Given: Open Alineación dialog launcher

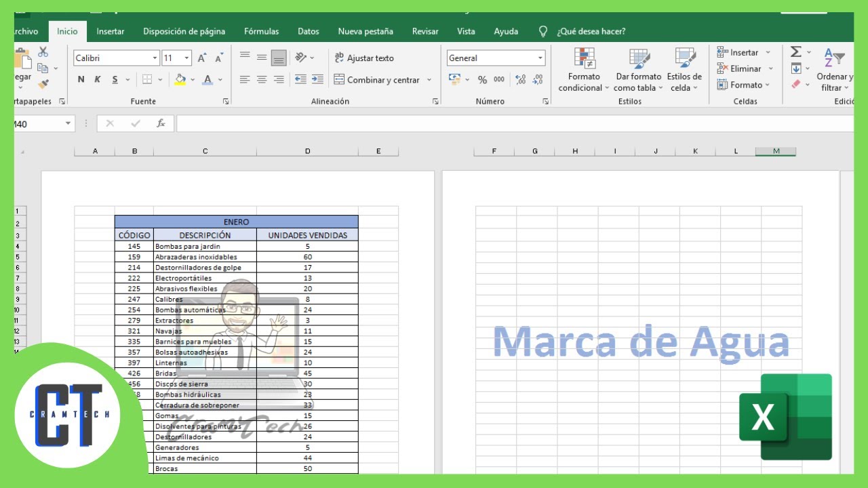Looking at the screenshot, I should [x=435, y=102].
